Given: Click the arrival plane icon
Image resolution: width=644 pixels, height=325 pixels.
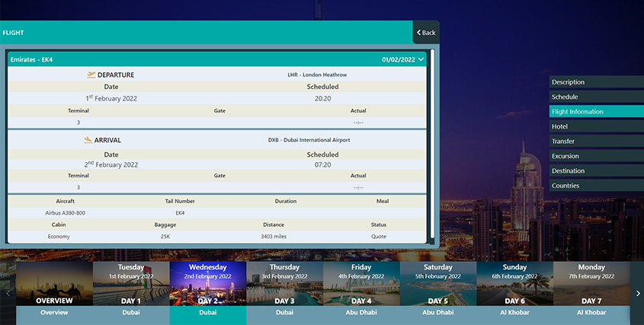Looking at the screenshot, I should pyautogui.click(x=88, y=140).
